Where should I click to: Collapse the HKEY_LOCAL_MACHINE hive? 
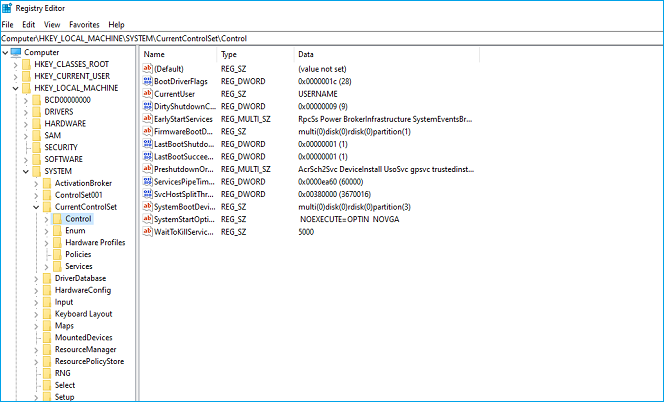(12, 88)
